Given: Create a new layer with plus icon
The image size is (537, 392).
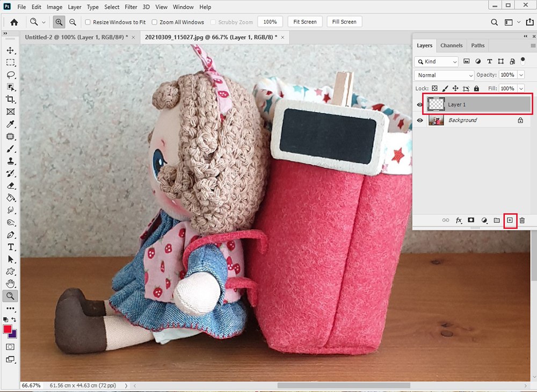Looking at the screenshot, I should tap(510, 220).
